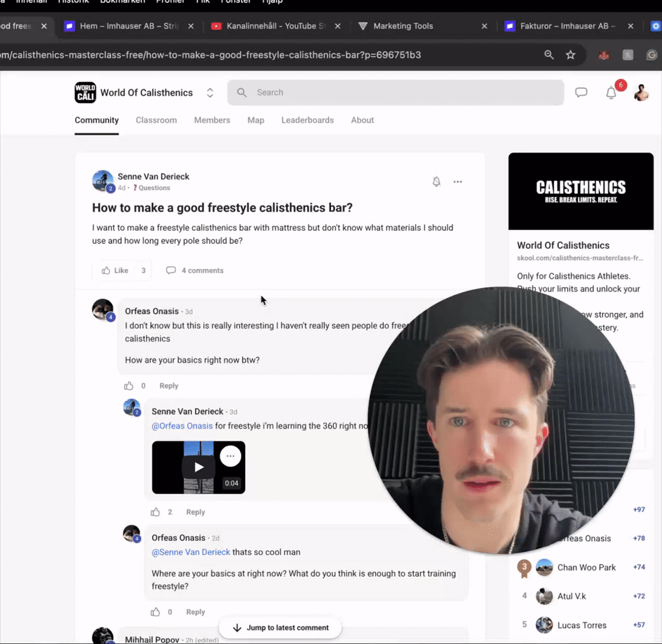Open Lucas Torres in leaderboard
Image resolution: width=662 pixels, height=644 pixels.
[x=582, y=625]
